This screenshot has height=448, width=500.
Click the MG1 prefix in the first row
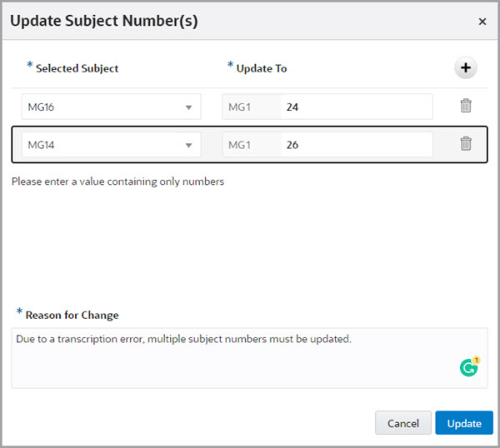[240, 107]
